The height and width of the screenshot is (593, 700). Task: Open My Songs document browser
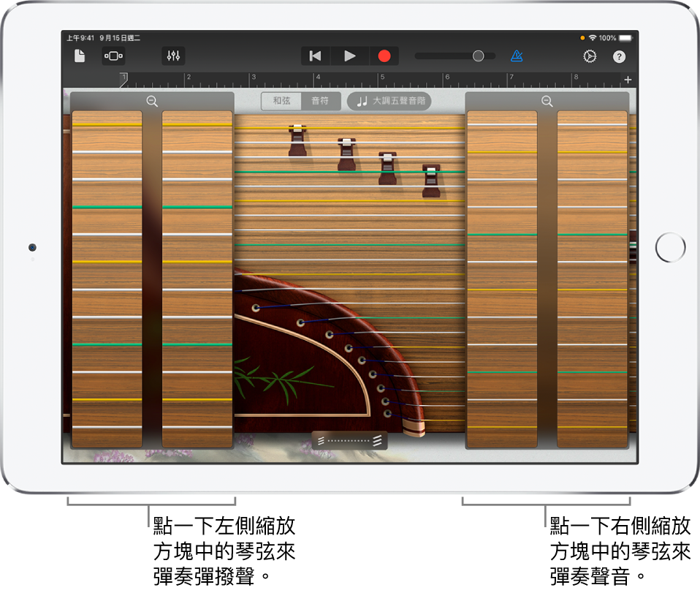point(80,56)
